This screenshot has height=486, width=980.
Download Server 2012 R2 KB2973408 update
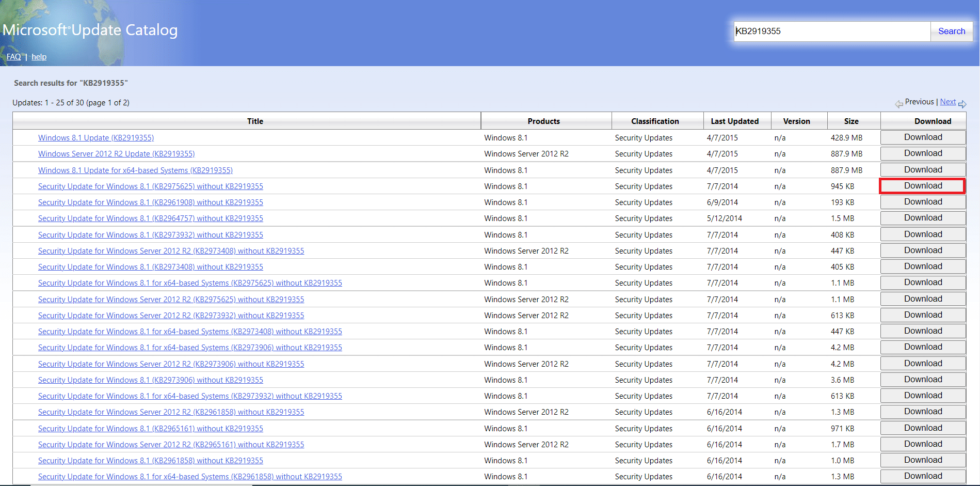(923, 250)
